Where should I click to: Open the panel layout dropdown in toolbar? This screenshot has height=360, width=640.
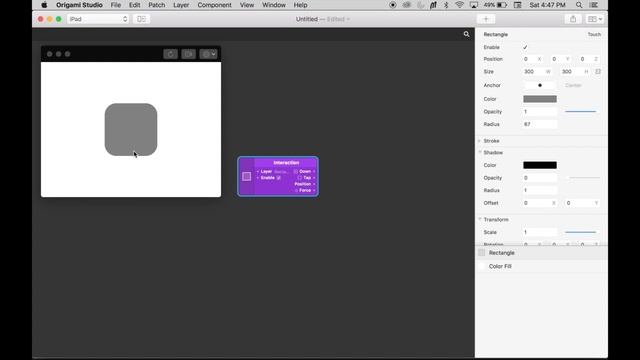(x=594, y=19)
